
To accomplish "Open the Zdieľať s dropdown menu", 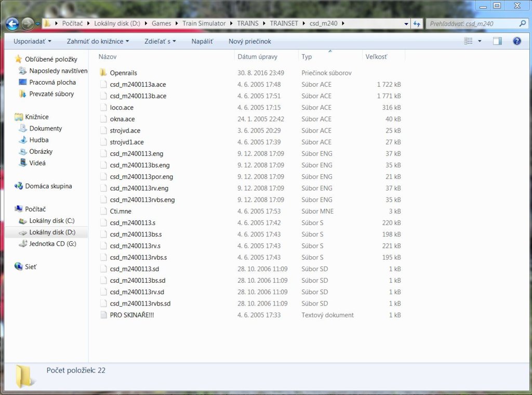I will click(x=160, y=41).
